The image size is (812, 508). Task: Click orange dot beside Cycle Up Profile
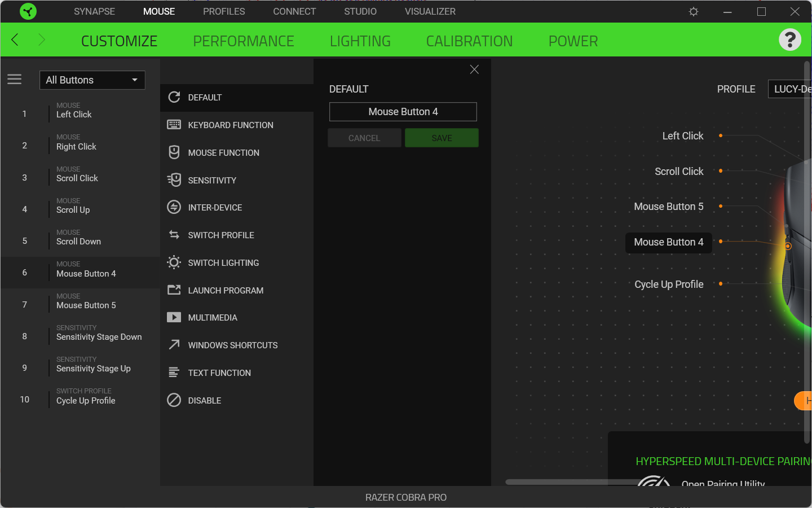tap(721, 283)
